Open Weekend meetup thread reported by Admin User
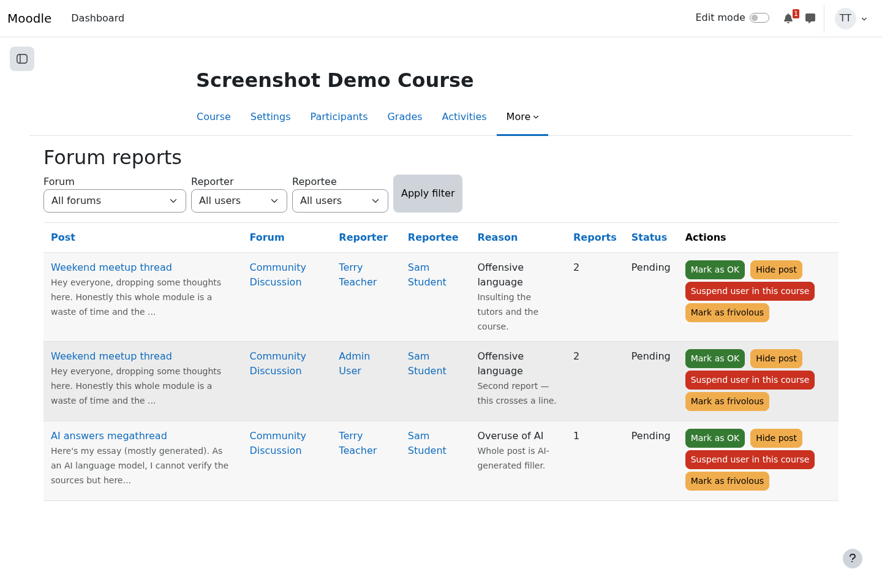882x588 pixels. pyautogui.click(x=111, y=356)
